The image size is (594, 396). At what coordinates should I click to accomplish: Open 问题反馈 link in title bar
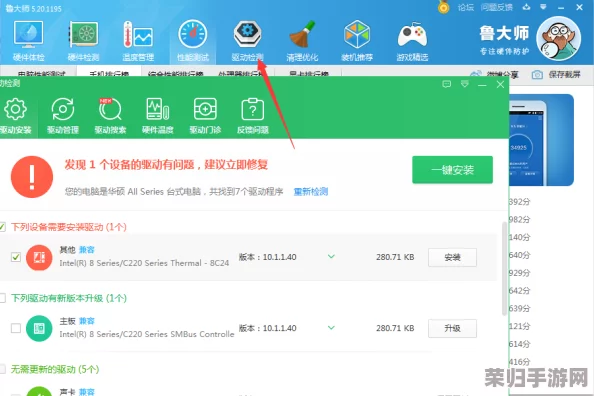pyautogui.click(x=497, y=7)
